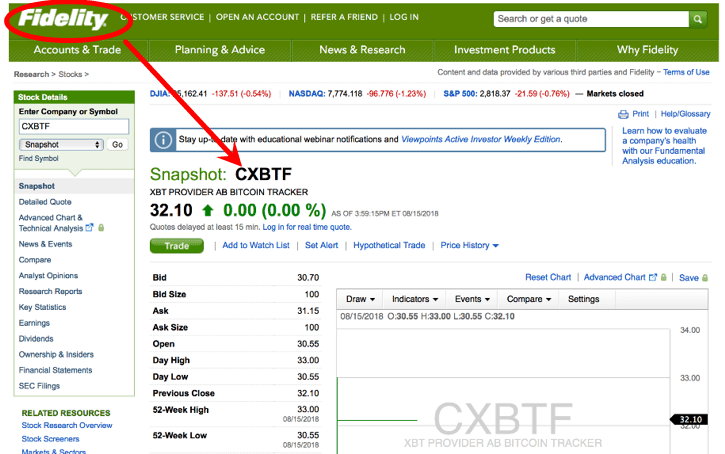Click the NASDAQ index link
725x454 pixels.
tap(307, 94)
